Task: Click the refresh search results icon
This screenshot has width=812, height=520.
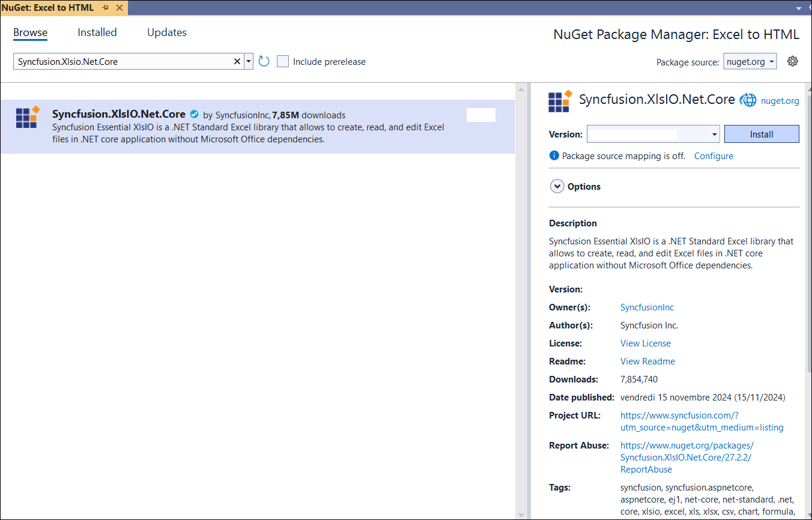Action: [x=264, y=61]
